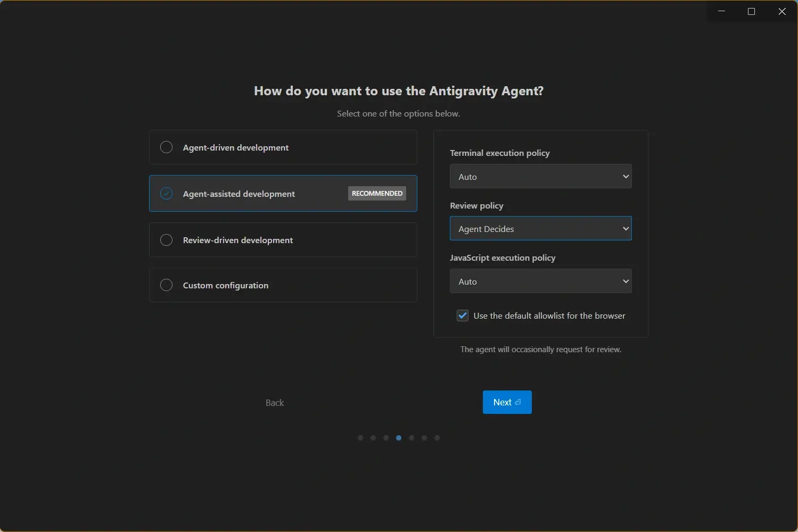Click the first pagination dot
This screenshot has width=798, height=532.
click(360, 438)
